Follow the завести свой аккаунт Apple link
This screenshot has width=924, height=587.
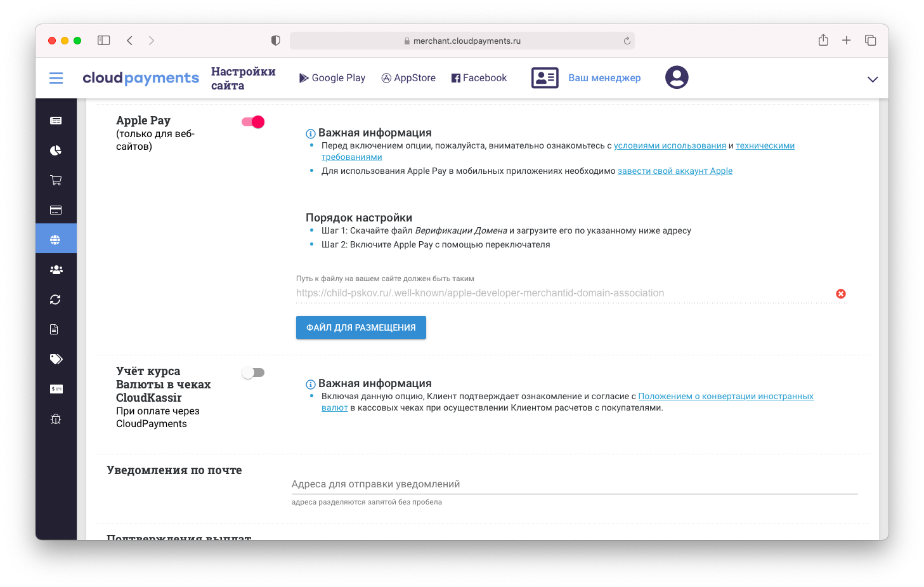coord(675,171)
